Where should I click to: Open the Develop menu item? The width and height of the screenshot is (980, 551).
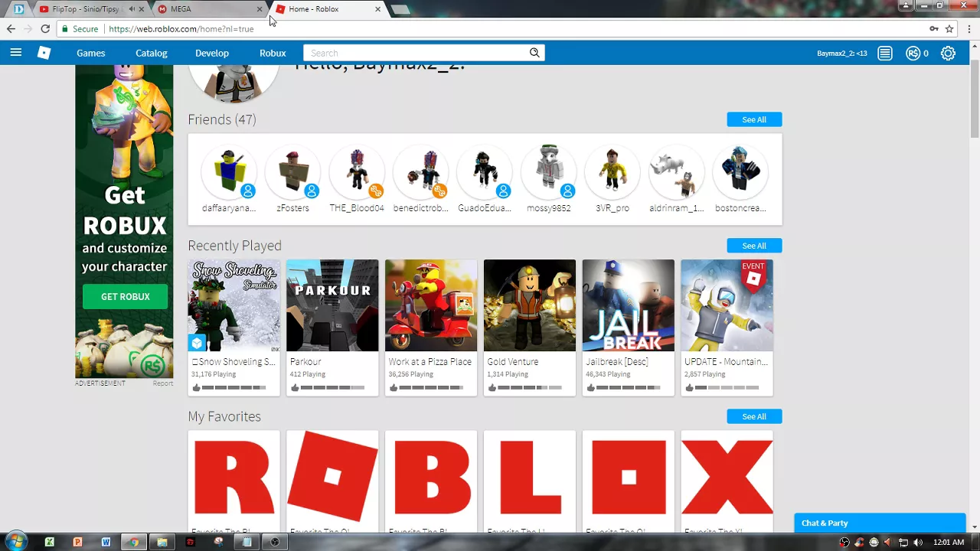212,53
